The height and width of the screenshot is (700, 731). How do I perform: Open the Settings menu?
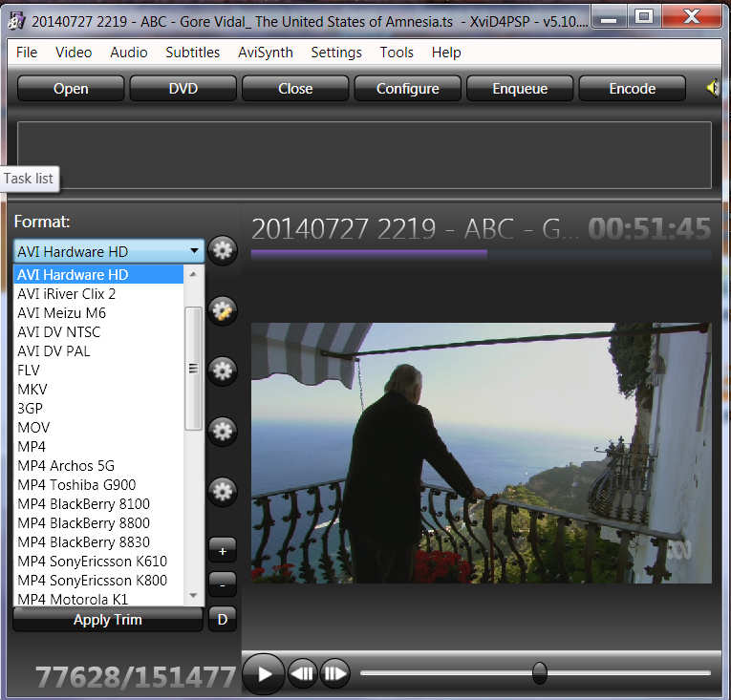336,53
